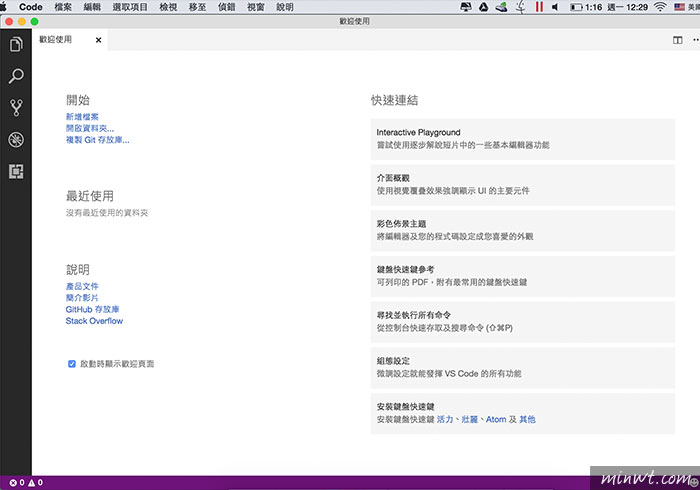Open the Code application menu
Screen dimensions: 700x490
tap(31, 7)
